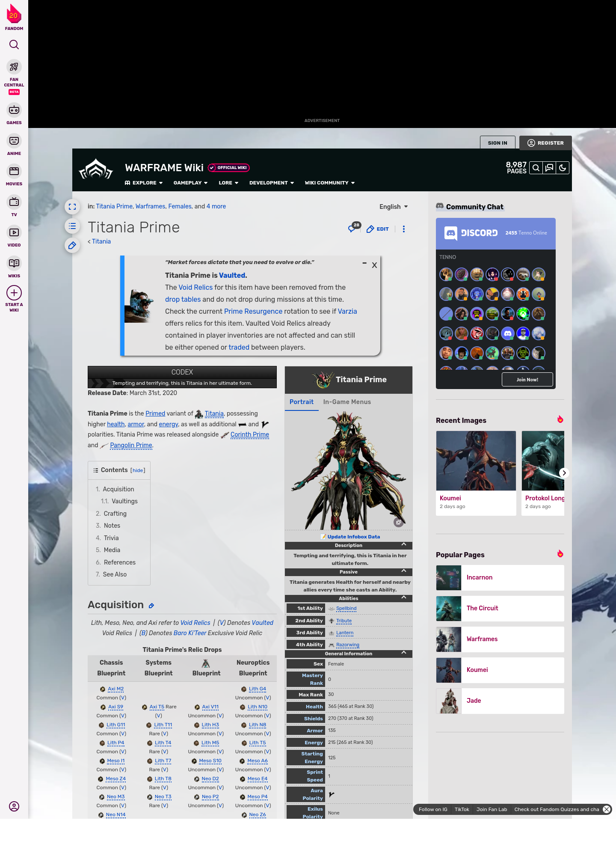Click the REGISTER button
The height and width of the screenshot is (856, 616).
[x=545, y=143]
